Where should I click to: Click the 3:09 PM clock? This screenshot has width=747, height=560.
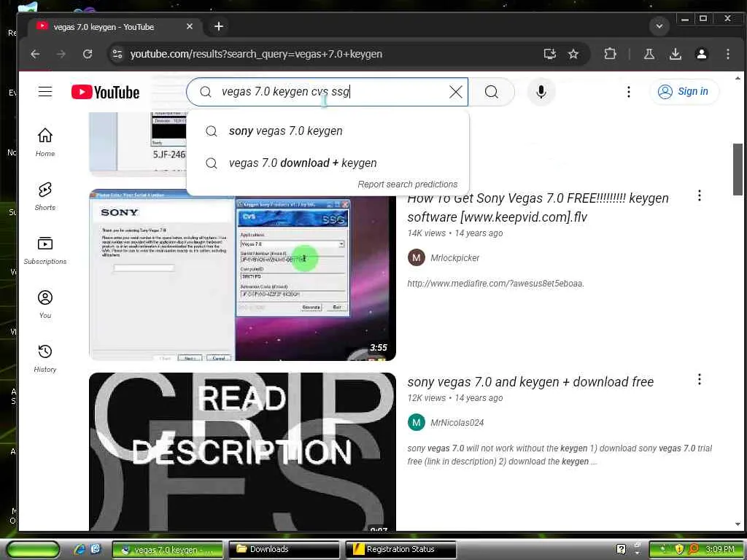pos(720,549)
